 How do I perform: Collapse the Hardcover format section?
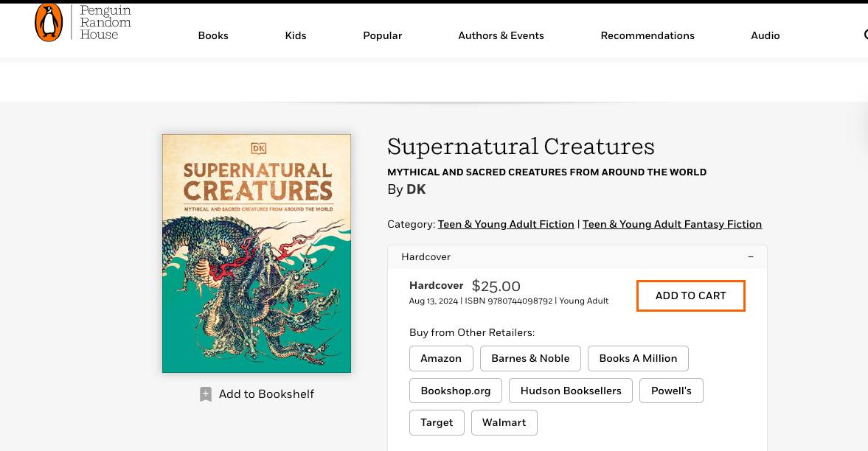751,257
